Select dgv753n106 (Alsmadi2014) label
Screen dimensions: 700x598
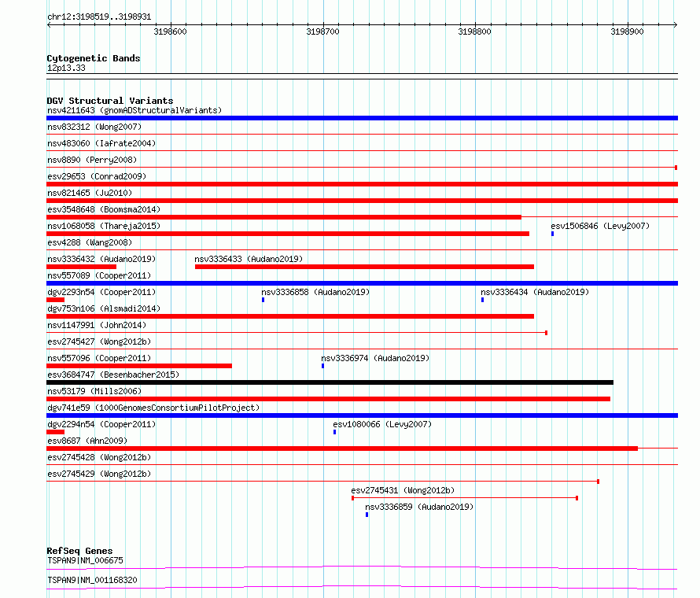coord(104,308)
